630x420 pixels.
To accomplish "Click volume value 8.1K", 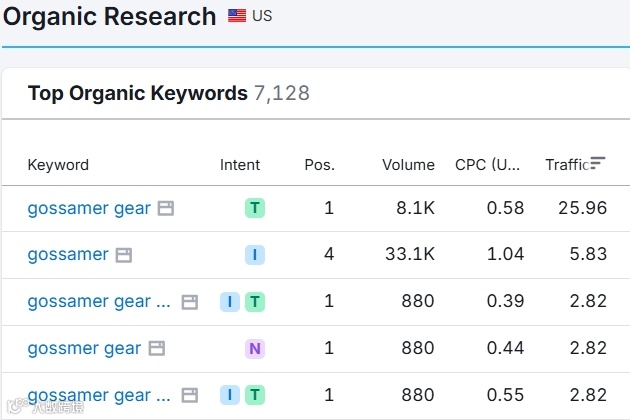I will [x=415, y=208].
